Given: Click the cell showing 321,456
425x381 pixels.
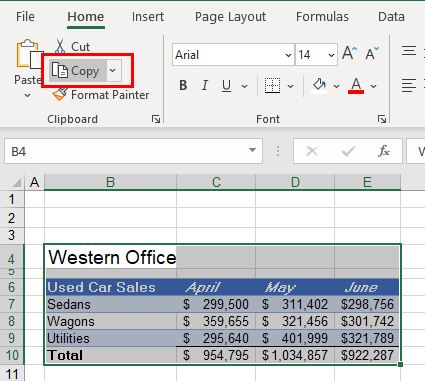Looking at the screenshot, I should click(295, 321).
